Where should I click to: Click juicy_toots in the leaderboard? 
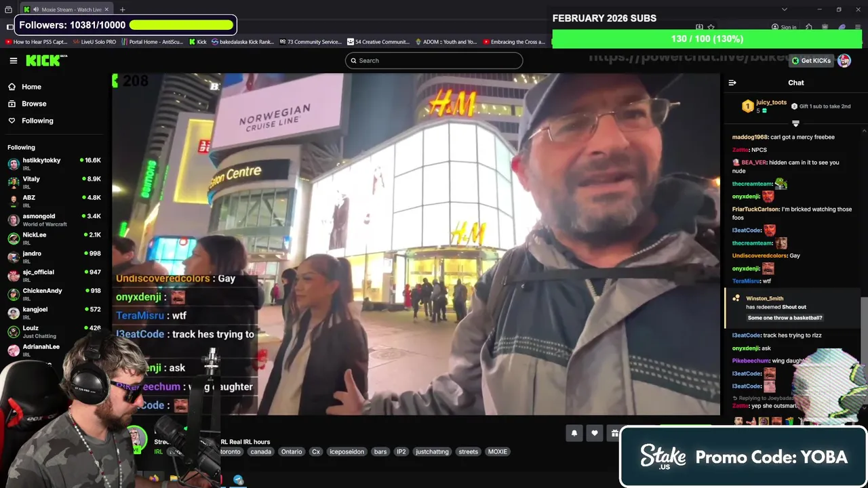point(771,102)
